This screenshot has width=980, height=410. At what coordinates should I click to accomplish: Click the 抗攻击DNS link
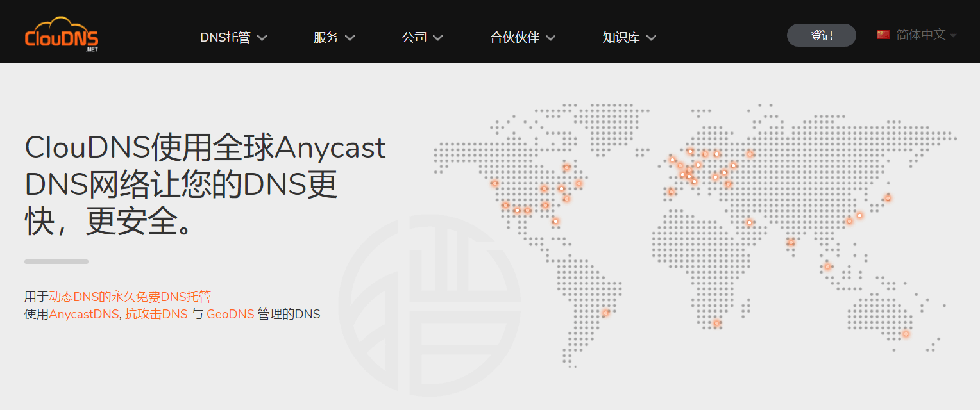155,314
